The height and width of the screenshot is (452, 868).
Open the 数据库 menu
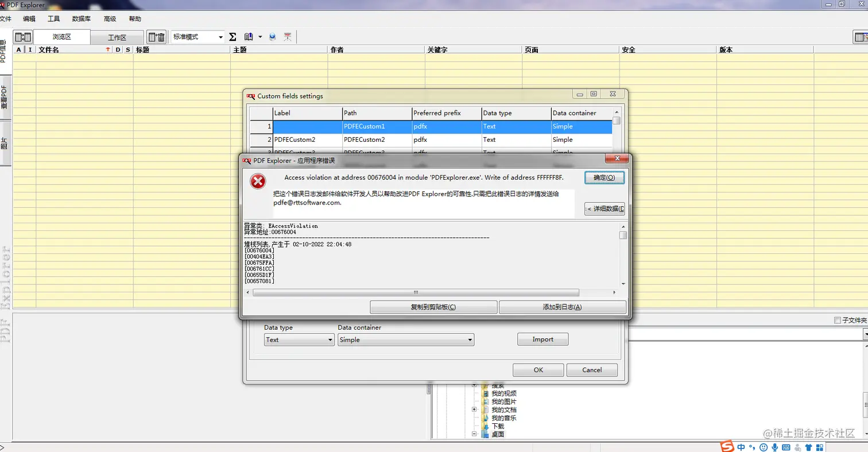coord(81,19)
